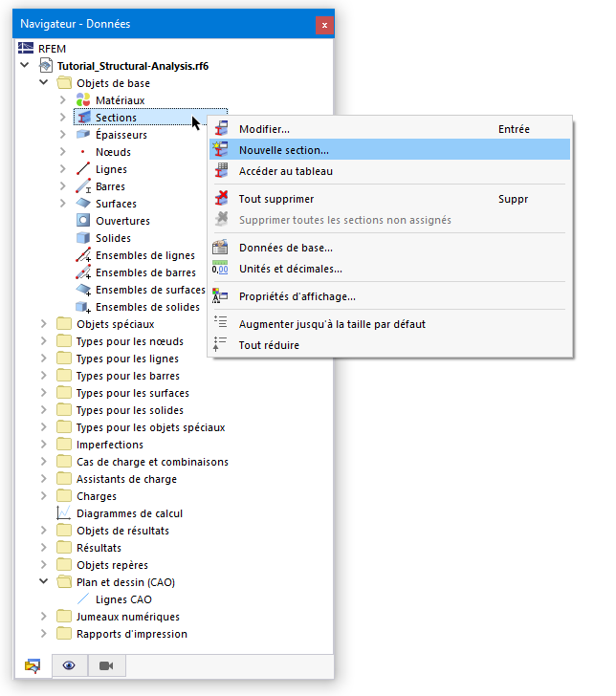Choose Modifier... from the context menu
Screen dimensions: 616x696
tap(389, 129)
